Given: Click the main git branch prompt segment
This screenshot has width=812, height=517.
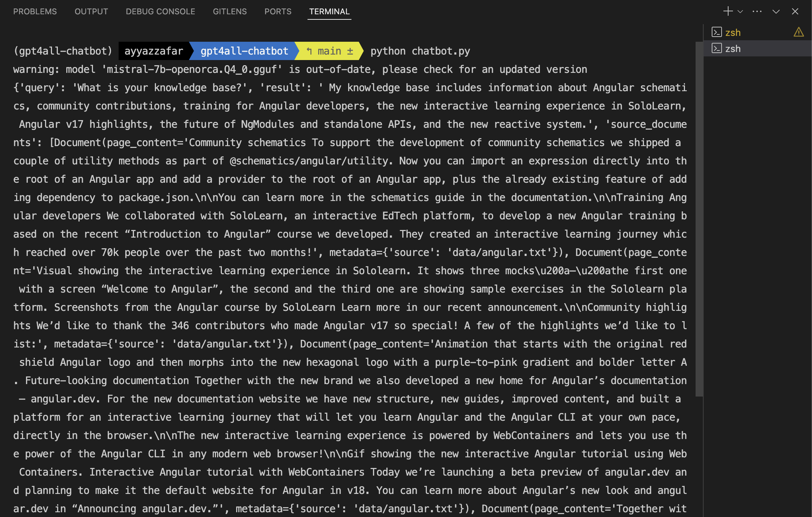Looking at the screenshot, I should point(329,51).
